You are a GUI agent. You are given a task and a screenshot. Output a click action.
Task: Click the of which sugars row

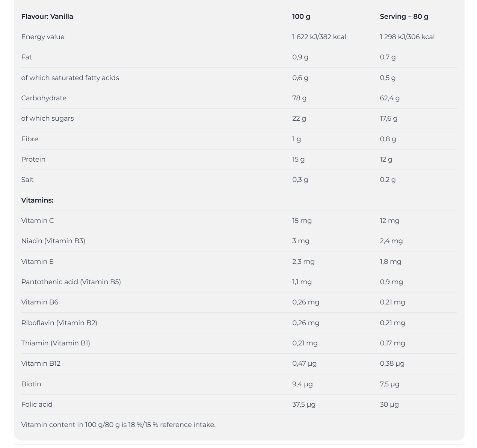[x=239, y=118]
